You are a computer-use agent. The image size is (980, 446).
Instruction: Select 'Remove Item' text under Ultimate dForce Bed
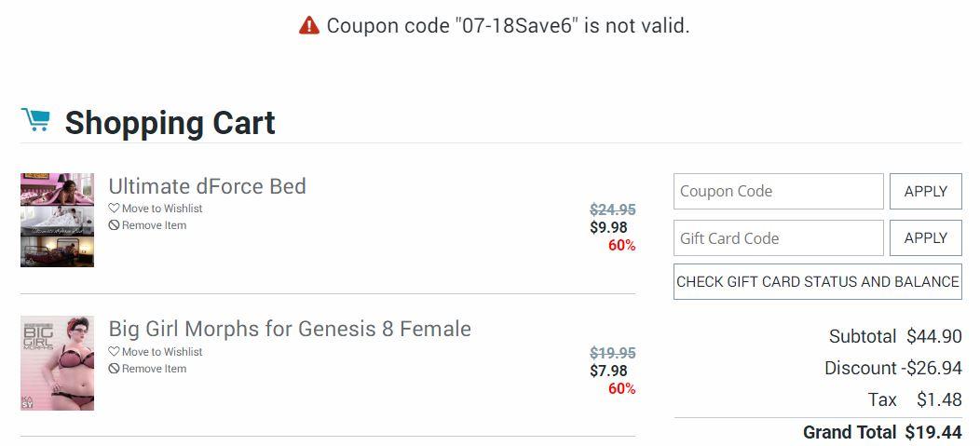154,225
